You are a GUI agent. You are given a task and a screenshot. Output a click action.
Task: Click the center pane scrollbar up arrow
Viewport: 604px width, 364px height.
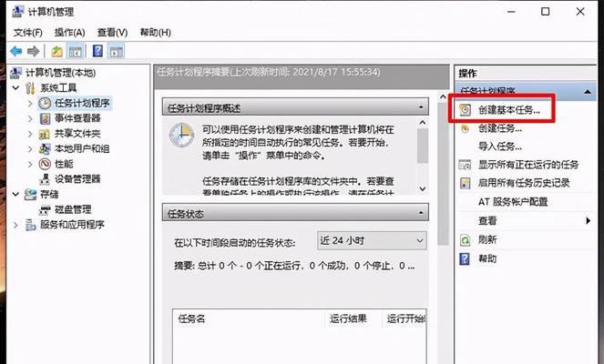[x=443, y=96]
